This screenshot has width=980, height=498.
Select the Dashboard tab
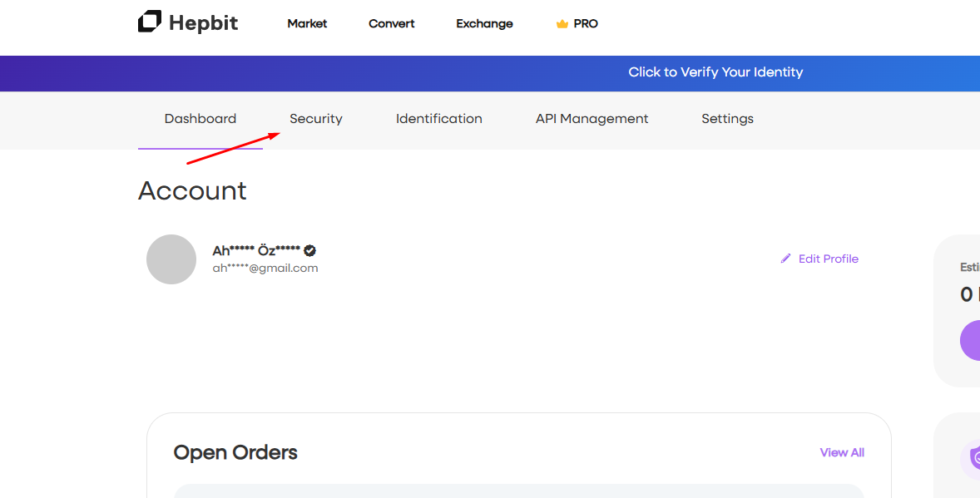[x=200, y=119]
